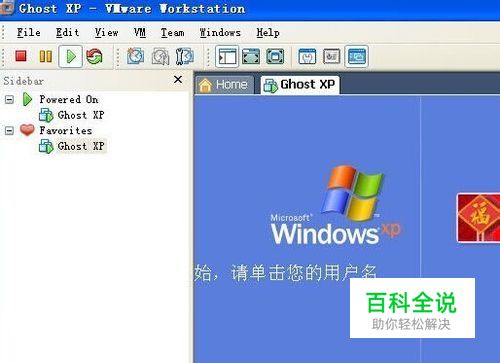Image resolution: width=500 pixels, height=363 pixels.
Task: Click the Quick Switch mode icon
Action: 251,56
